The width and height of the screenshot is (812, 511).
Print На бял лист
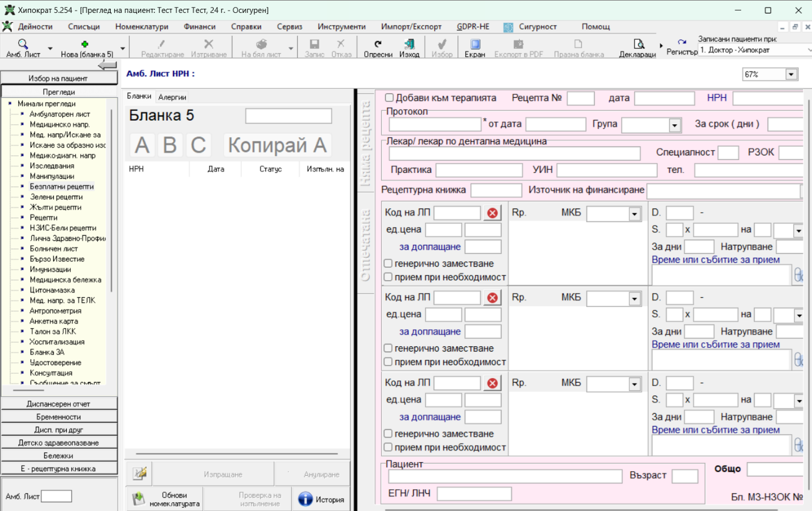coord(261,44)
